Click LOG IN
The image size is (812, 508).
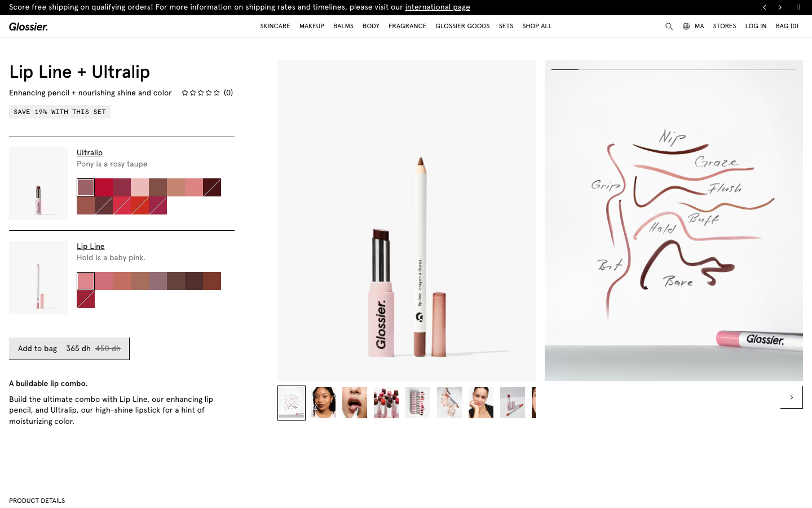tap(756, 26)
